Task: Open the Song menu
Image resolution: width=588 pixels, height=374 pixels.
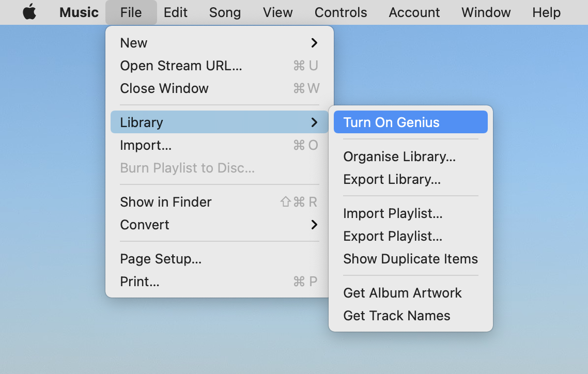Action: 225,12
